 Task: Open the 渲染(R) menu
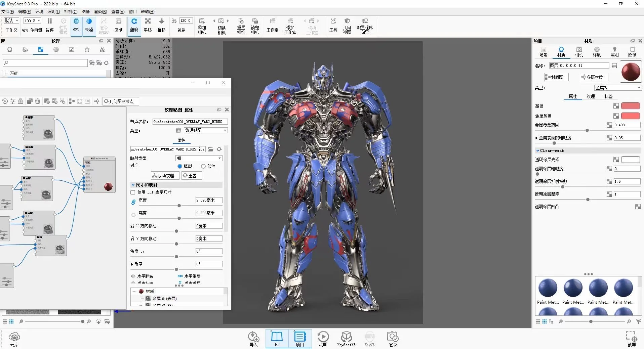100,11
